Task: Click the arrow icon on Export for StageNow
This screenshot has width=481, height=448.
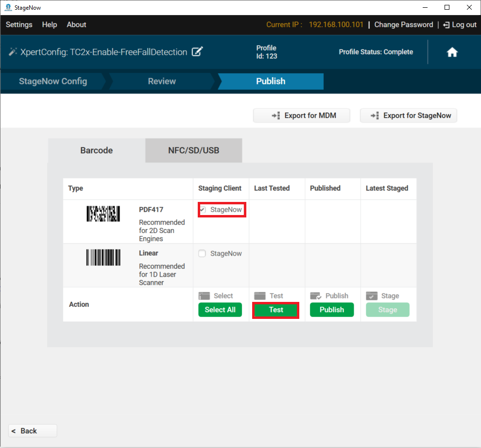Action: point(375,116)
